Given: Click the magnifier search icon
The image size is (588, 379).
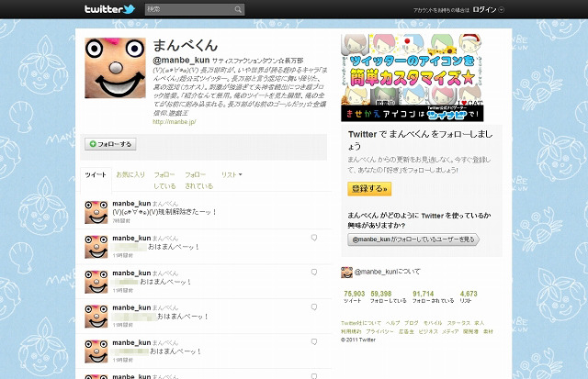Looking at the screenshot, I should tap(238, 9).
